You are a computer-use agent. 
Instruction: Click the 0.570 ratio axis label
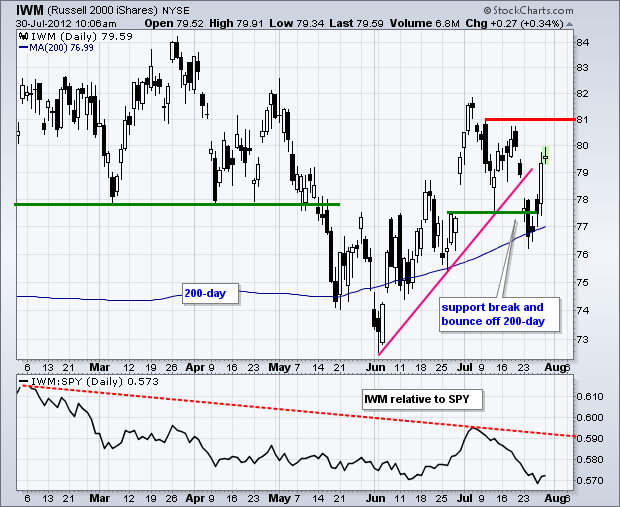coord(589,481)
